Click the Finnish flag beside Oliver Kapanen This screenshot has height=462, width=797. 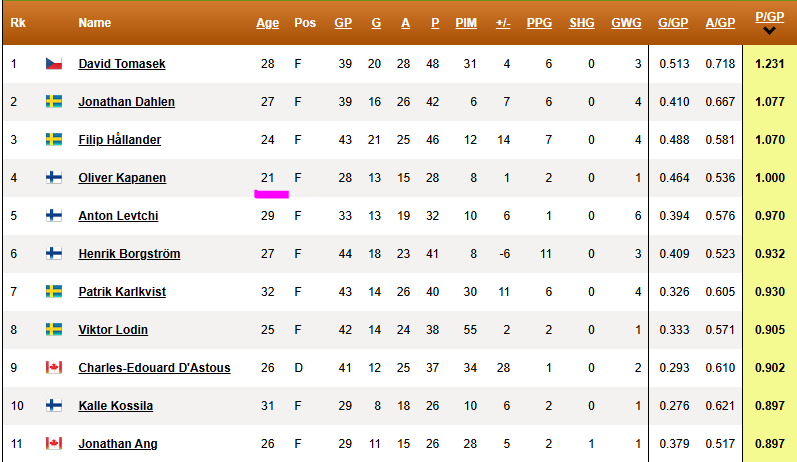[54, 177]
